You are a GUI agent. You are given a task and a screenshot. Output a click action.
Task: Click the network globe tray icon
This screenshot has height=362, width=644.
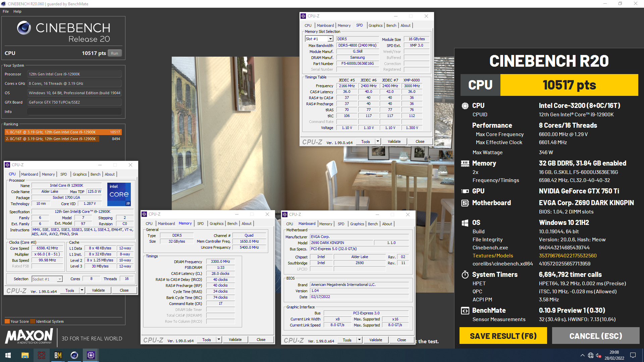tap(591, 355)
